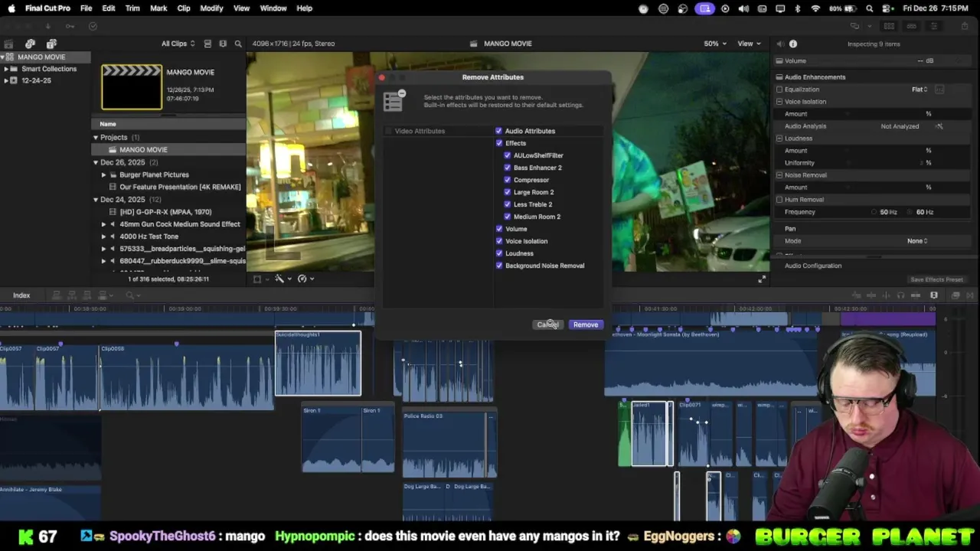Image resolution: width=980 pixels, height=551 pixels.
Task: Open the Titles and Generators sidebar
Action: [x=51, y=44]
